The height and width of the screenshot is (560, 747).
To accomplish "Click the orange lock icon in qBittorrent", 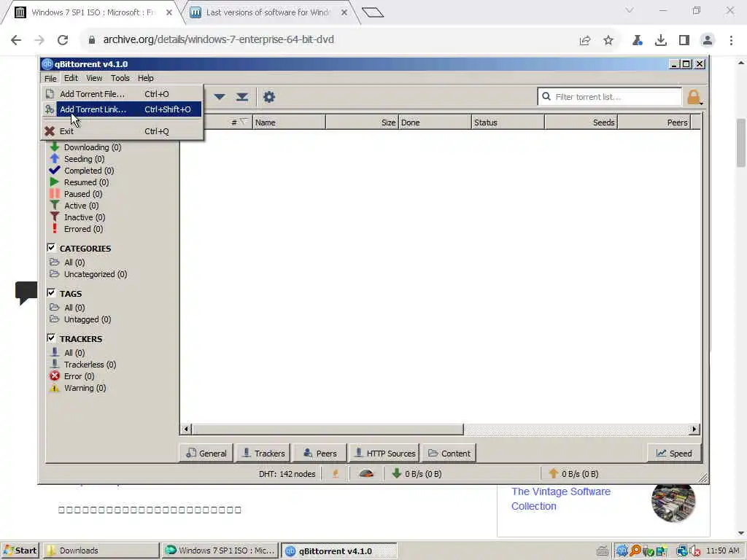I will (x=694, y=97).
